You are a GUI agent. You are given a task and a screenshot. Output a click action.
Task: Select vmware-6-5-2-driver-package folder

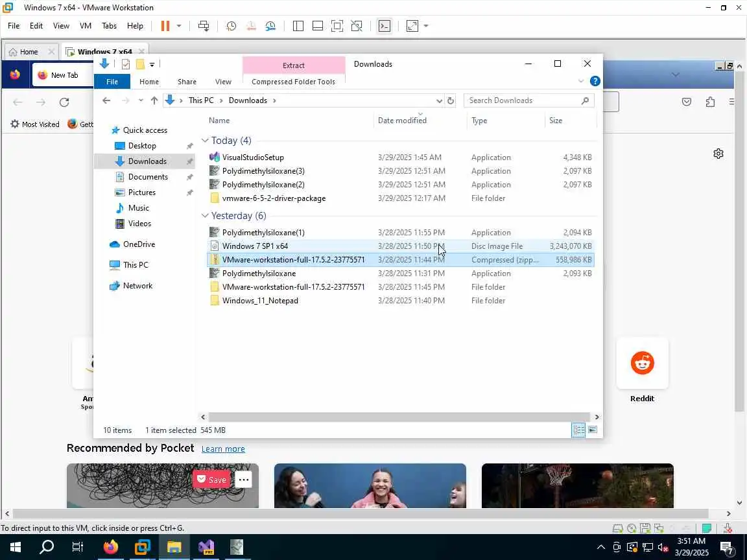click(x=274, y=198)
